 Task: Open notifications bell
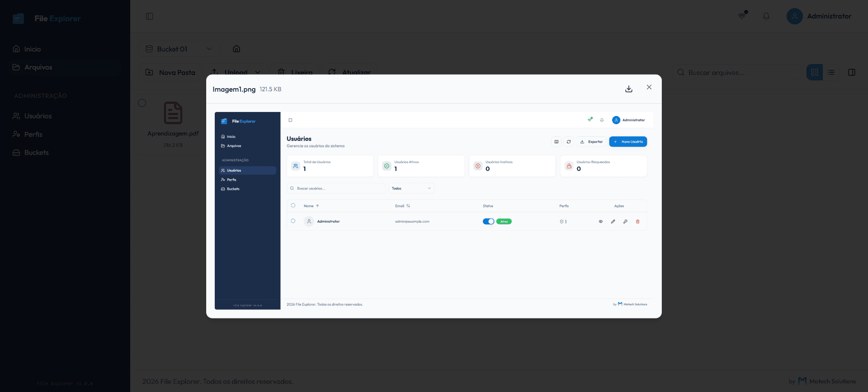766,16
